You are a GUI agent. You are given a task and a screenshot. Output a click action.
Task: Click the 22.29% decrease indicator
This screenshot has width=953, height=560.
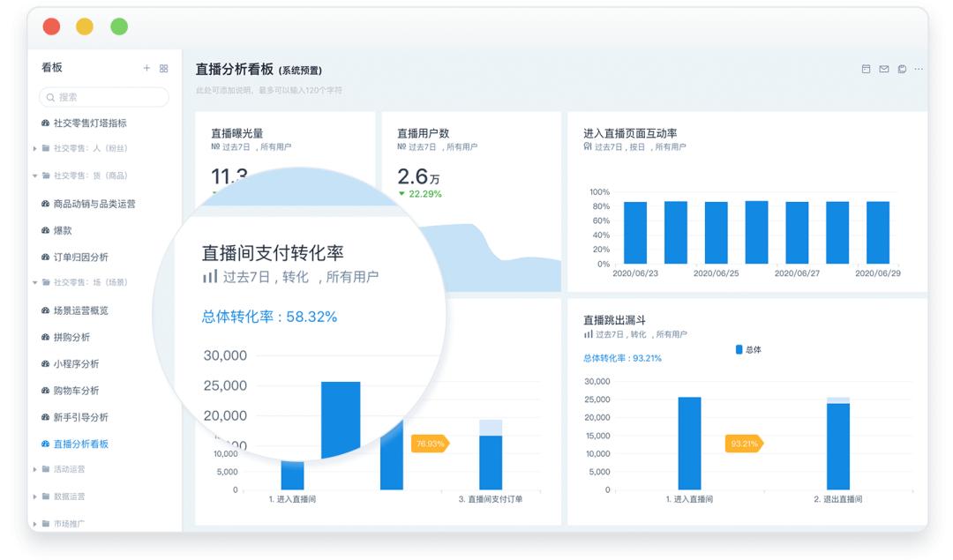420,194
